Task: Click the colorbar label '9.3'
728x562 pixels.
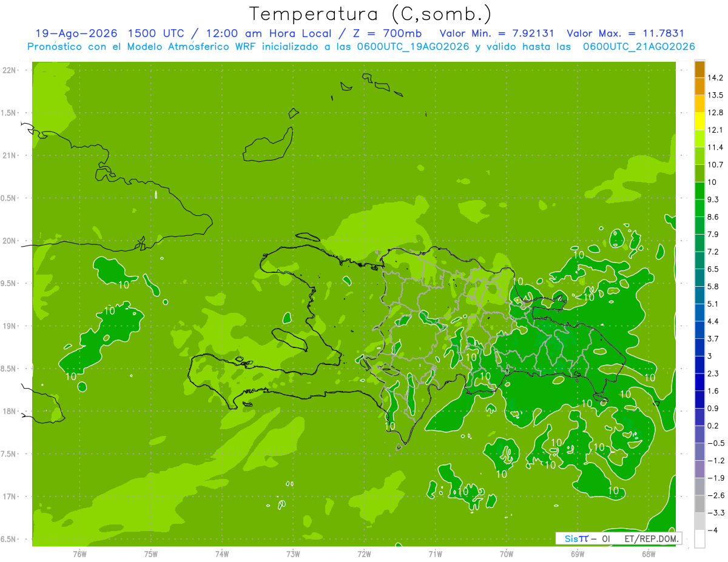Action: pyautogui.click(x=713, y=199)
